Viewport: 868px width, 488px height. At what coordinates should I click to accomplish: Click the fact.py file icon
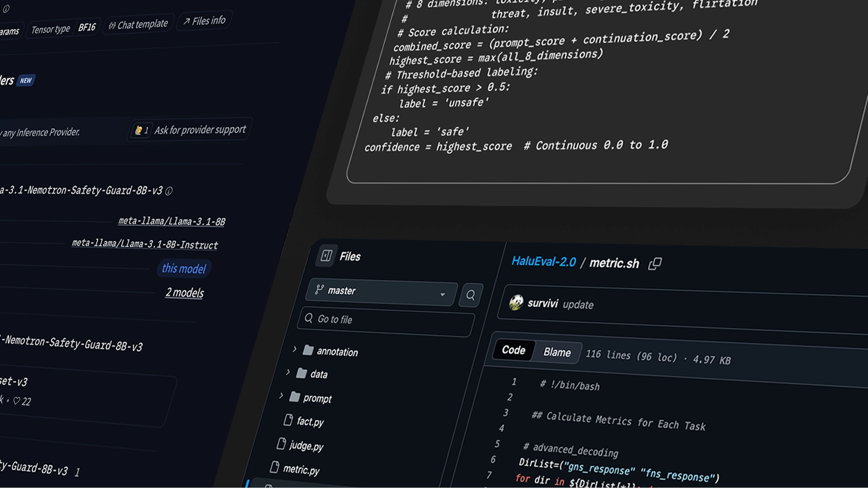[288, 420]
